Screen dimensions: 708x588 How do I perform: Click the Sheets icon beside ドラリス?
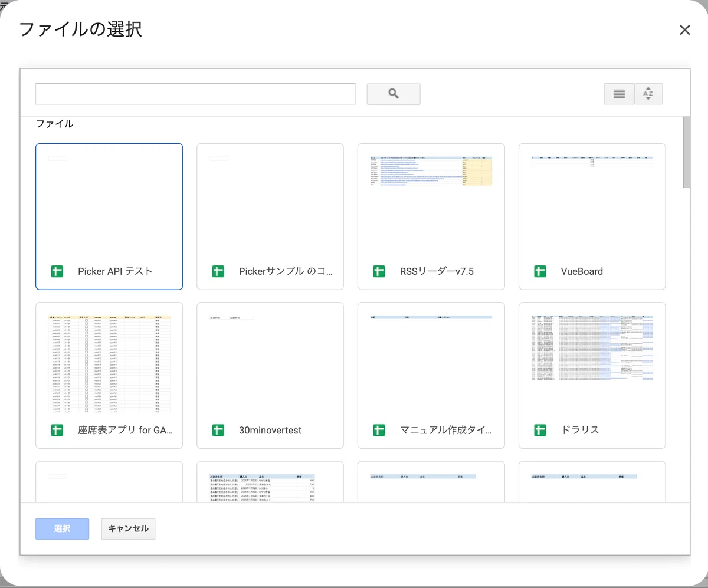pos(540,430)
